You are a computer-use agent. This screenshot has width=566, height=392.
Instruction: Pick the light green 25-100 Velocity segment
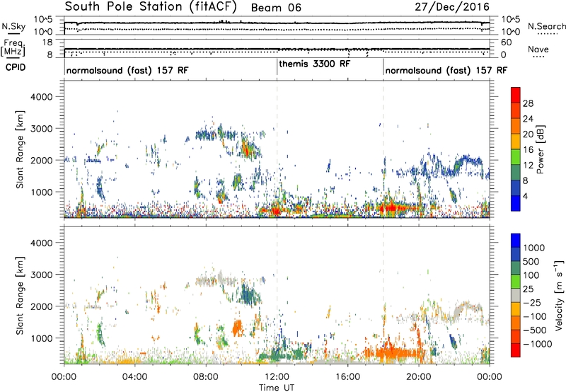pyautogui.click(x=516, y=282)
